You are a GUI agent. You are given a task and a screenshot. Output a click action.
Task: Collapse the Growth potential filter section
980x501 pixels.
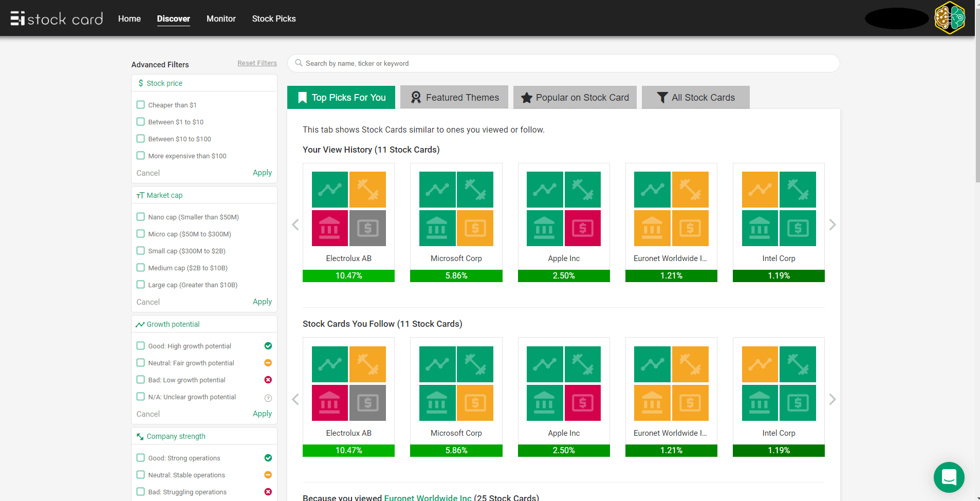click(x=204, y=324)
